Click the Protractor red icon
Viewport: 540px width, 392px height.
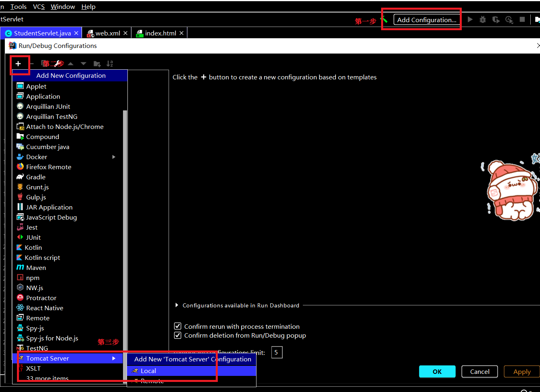click(x=20, y=298)
